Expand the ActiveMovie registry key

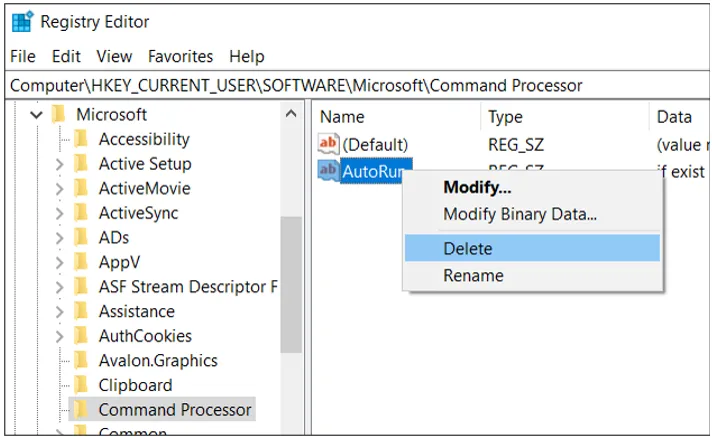tap(59, 188)
